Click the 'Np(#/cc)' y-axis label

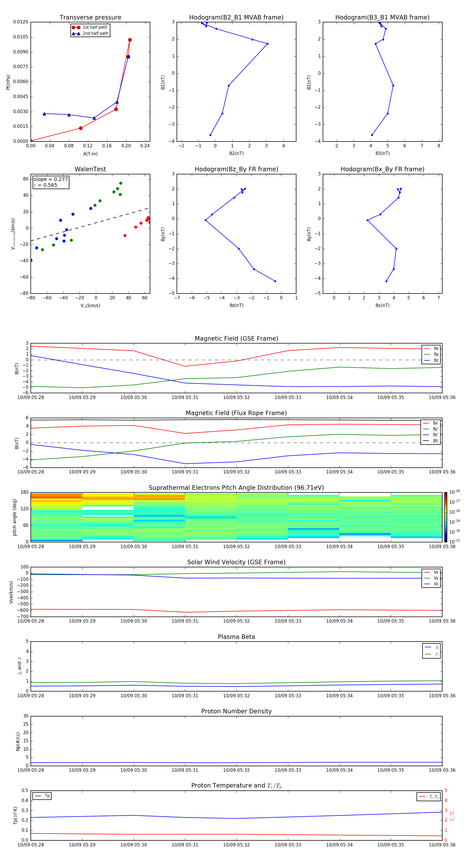tap(18, 741)
